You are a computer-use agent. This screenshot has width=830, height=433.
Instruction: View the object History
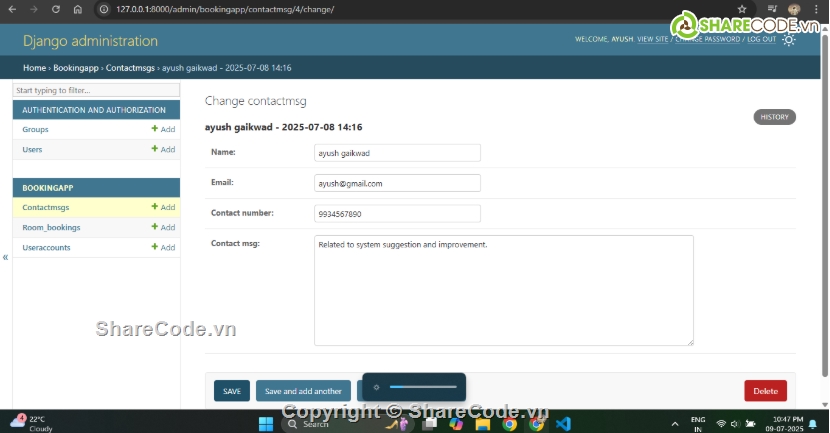[774, 117]
